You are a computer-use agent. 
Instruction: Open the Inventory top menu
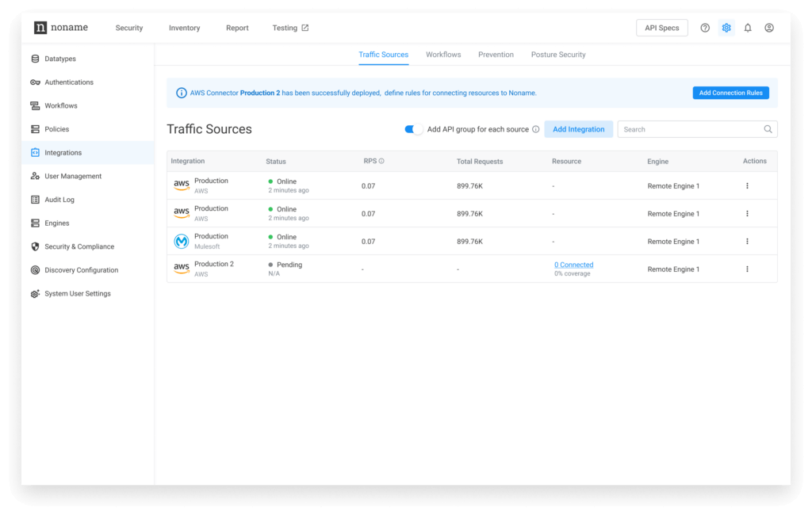coord(184,28)
